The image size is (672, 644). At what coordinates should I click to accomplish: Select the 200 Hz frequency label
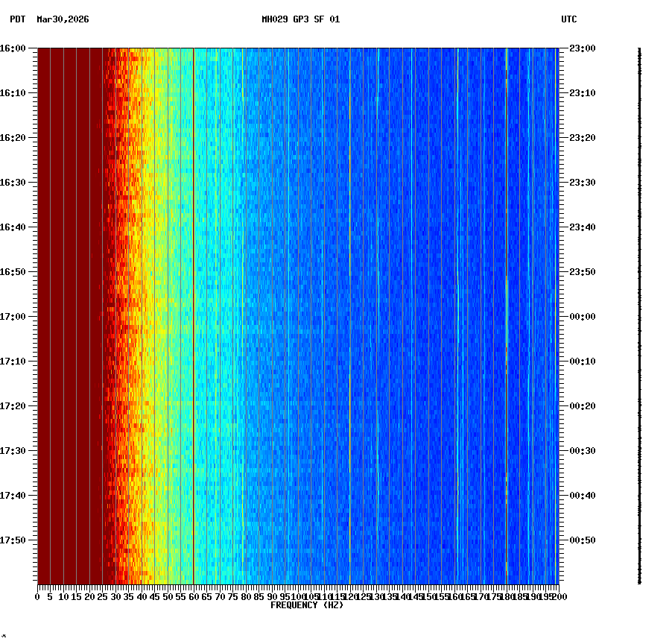(558, 596)
